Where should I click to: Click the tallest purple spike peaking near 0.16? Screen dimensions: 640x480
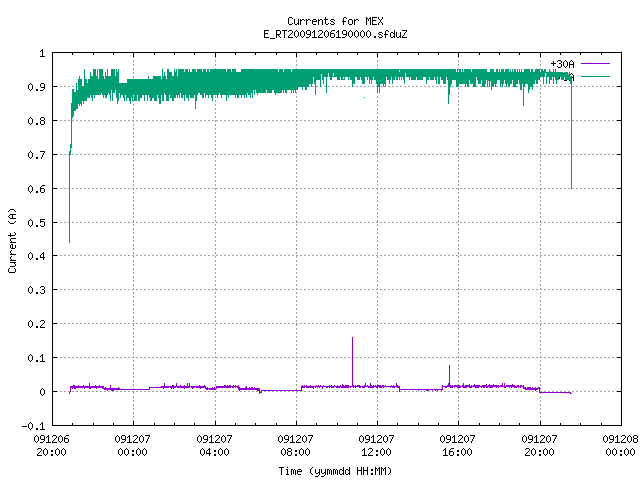(x=352, y=361)
